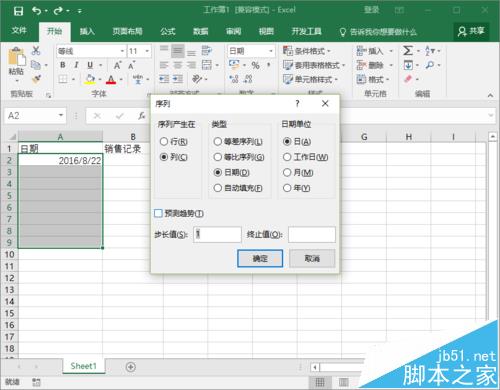Viewport: 500px width, 390px height.
Task: Select the Format Painter brush
Action: tap(36, 79)
